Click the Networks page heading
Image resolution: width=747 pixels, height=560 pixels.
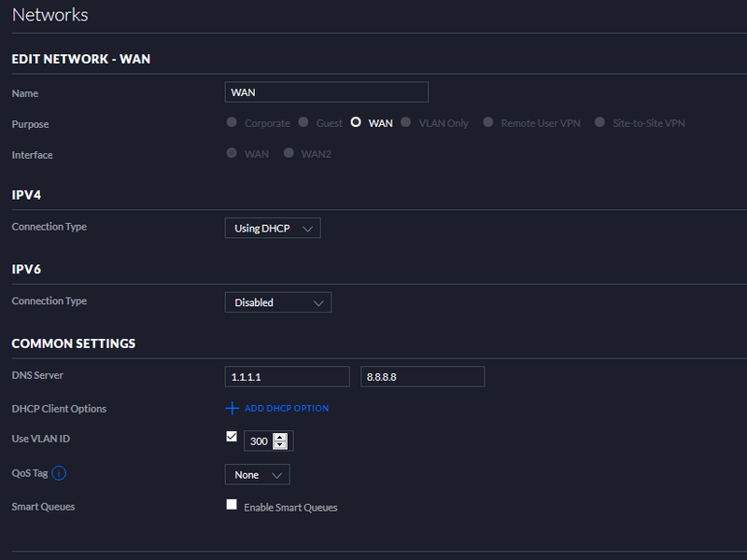[x=50, y=15]
